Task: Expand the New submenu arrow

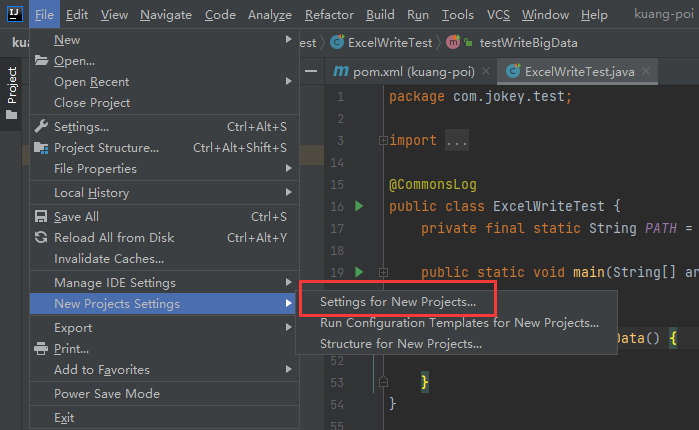Action: (x=288, y=39)
